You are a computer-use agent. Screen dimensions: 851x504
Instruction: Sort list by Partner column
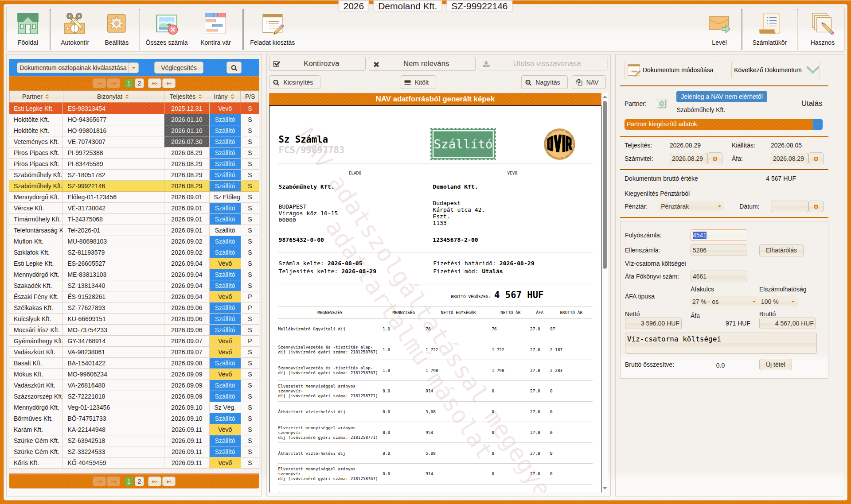[x=36, y=97]
